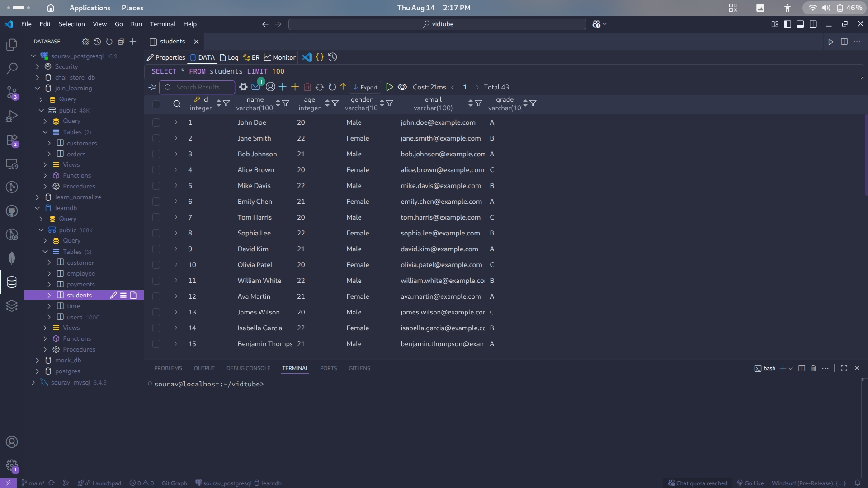Open Source Control in the activity bar
Screen dimensions: 868x488
point(12,92)
